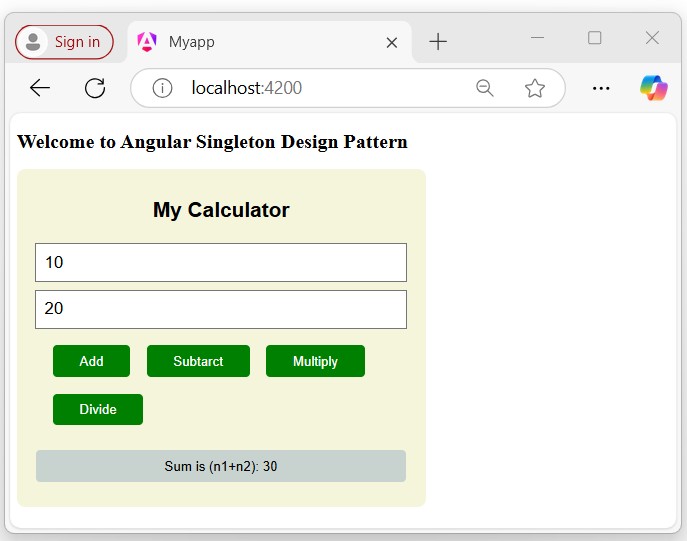Viewport: 687px width, 541px height.
Task: Click the Angular favicon on the Myapp tab
Action: tap(147, 41)
